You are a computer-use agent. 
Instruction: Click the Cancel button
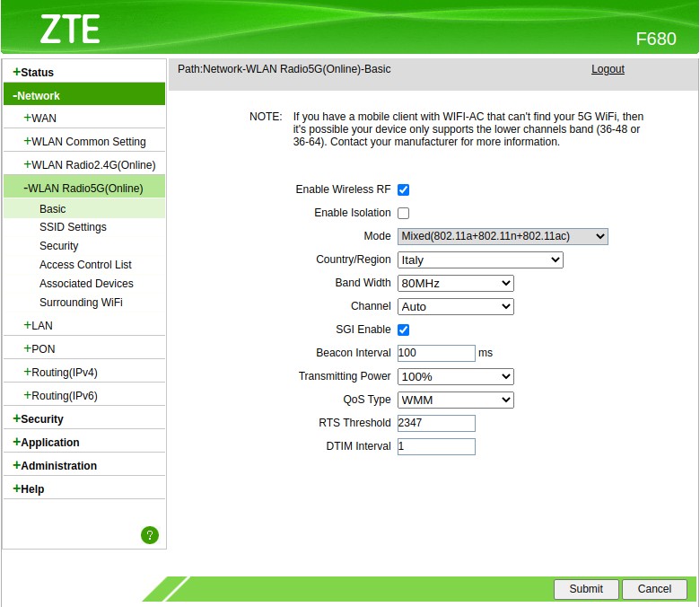[654, 589]
